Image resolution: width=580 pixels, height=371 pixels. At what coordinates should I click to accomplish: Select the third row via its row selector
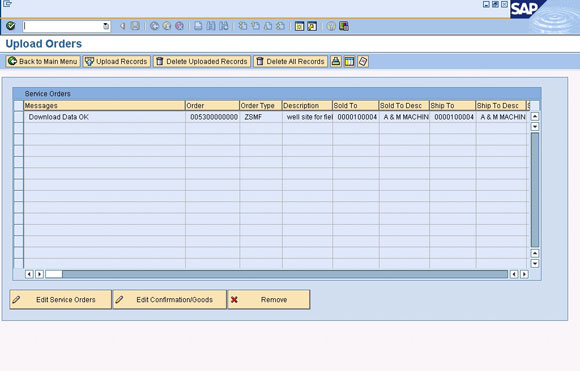click(x=18, y=139)
